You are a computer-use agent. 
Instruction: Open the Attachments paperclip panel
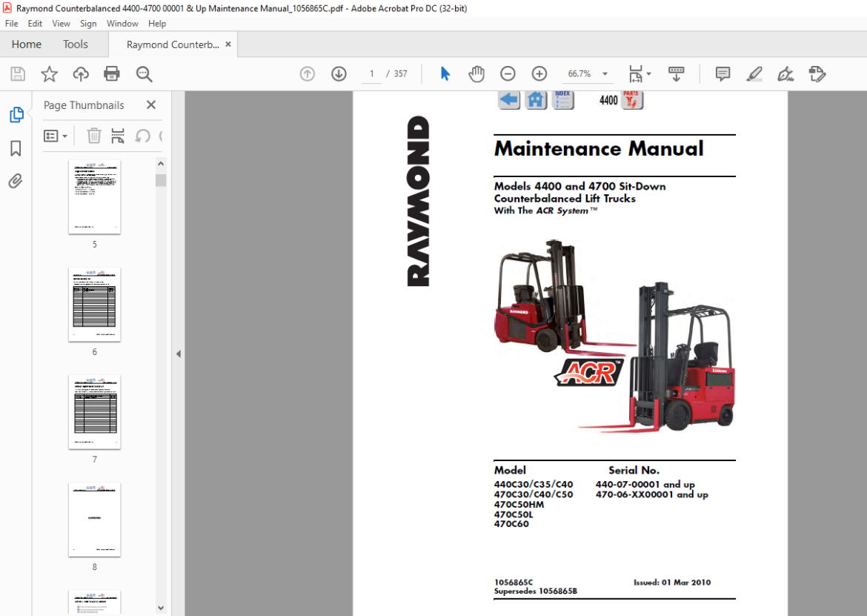coord(16,181)
